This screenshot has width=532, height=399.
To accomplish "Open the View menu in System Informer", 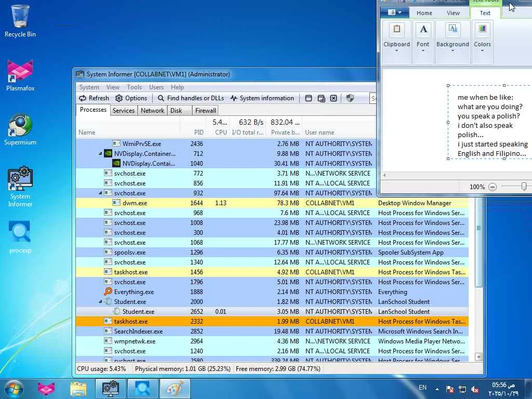I will pos(113,87).
